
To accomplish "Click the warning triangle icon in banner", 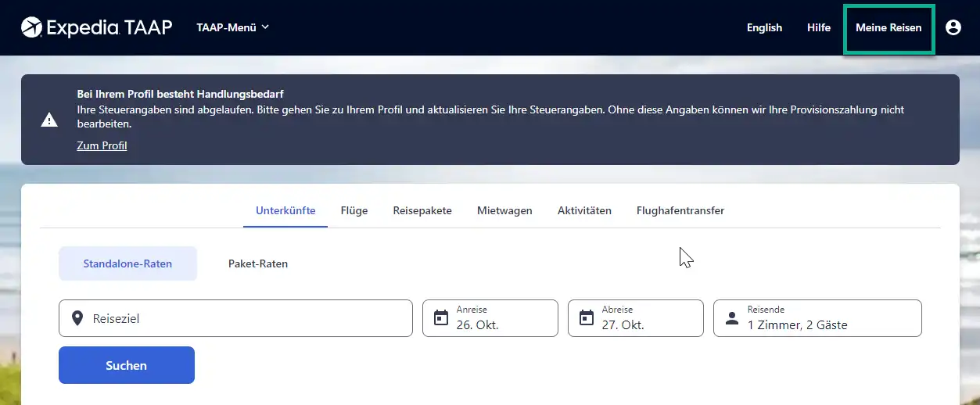I will click(x=49, y=120).
